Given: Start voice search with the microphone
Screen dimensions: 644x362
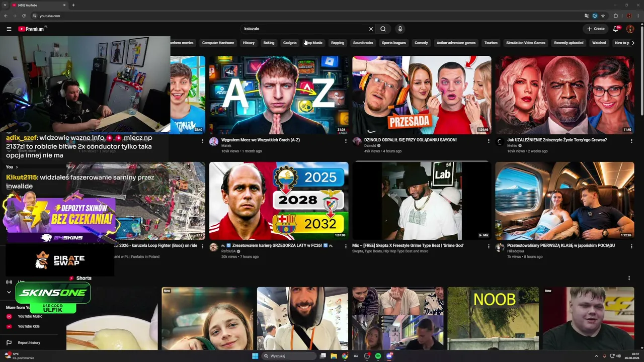Looking at the screenshot, I should pyautogui.click(x=400, y=29).
